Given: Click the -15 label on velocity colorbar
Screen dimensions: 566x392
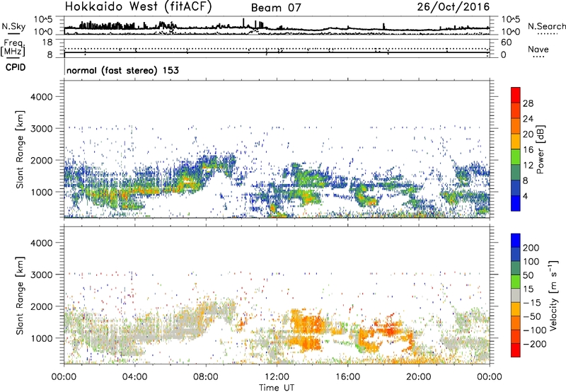Looking at the screenshot, I should point(531,303).
